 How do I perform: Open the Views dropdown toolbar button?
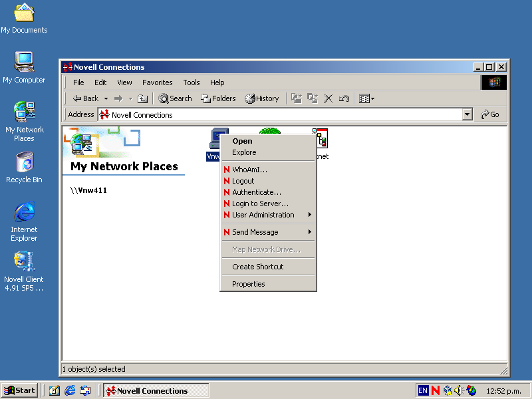click(x=367, y=98)
